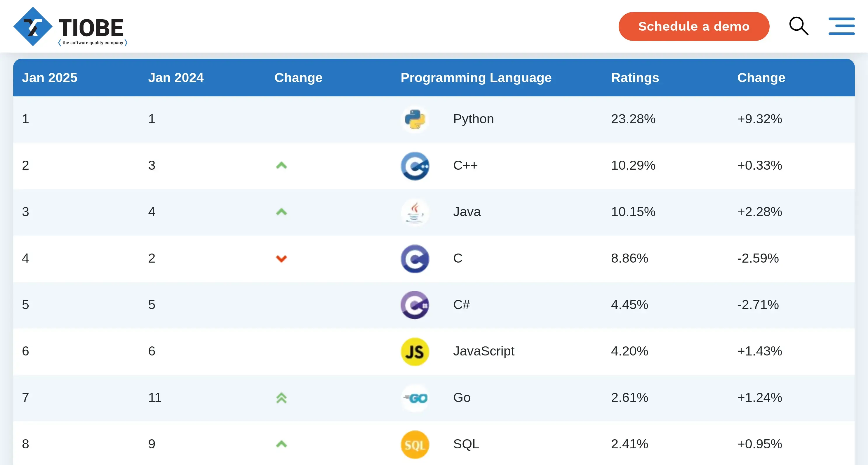Click the Ratings column header
868x465 pixels.
coord(635,78)
